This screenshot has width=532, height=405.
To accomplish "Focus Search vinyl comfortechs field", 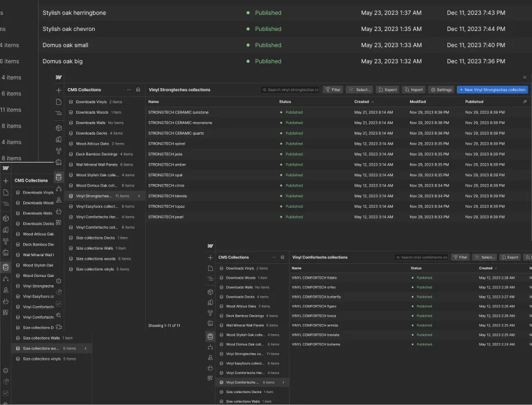I will click(x=421, y=257).
